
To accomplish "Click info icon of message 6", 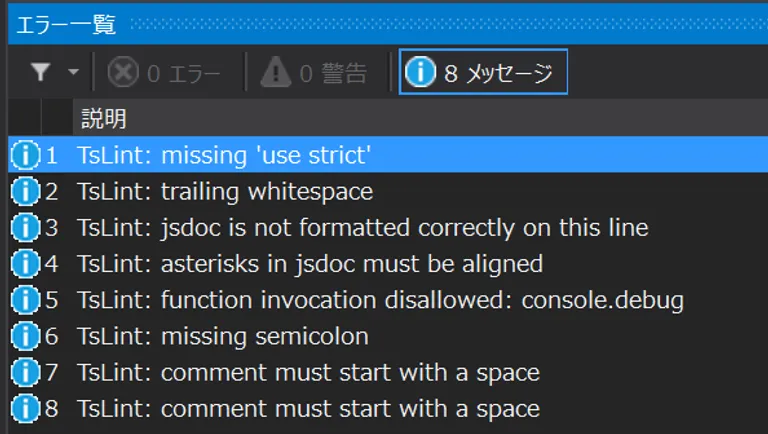I will pyautogui.click(x=24, y=336).
